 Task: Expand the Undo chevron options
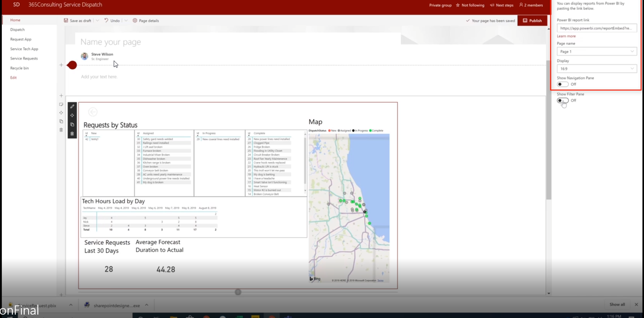[126, 21]
